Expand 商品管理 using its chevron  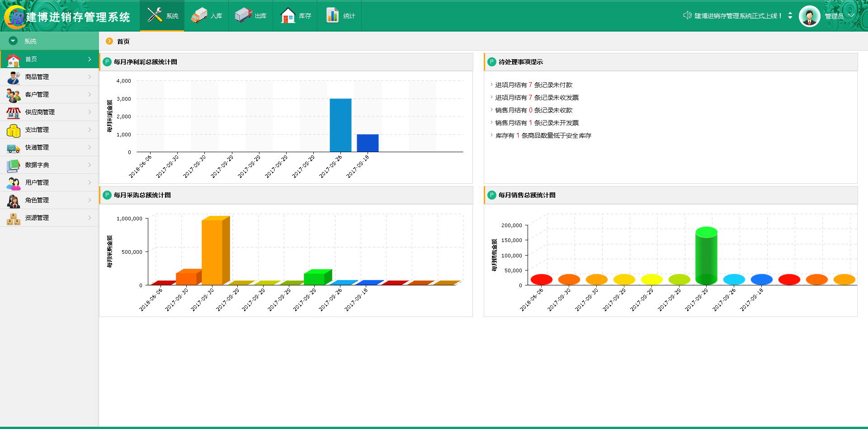[x=90, y=77]
